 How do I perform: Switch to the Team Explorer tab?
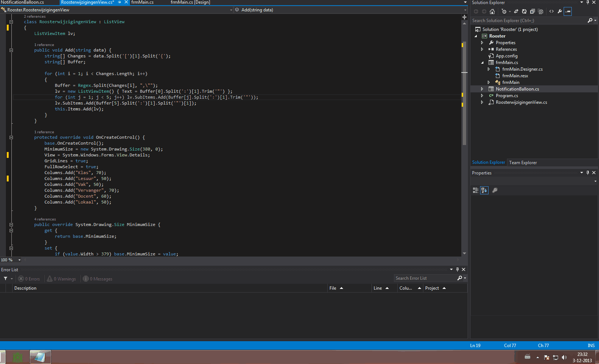tap(523, 163)
